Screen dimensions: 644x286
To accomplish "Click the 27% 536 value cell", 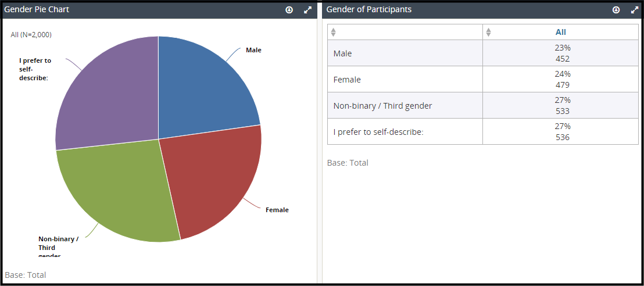I will [x=561, y=131].
